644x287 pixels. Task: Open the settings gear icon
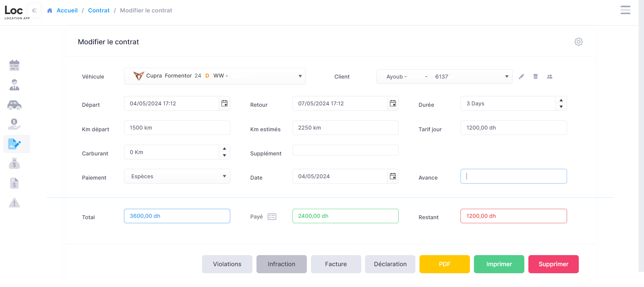point(578,42)
